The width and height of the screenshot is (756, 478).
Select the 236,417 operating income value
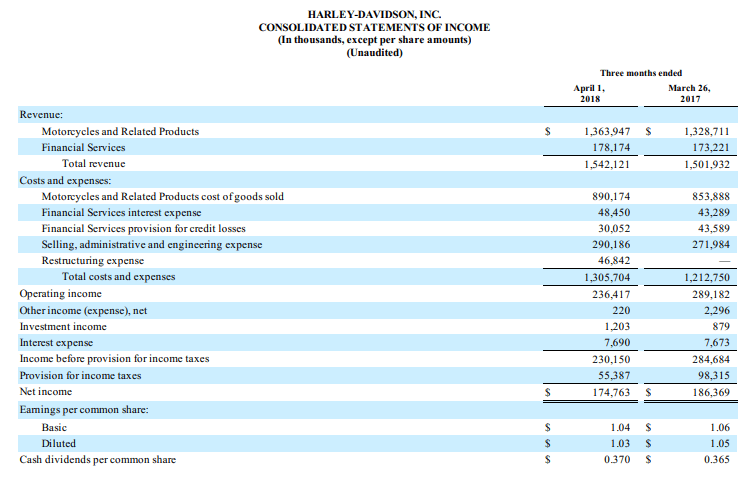611,294
